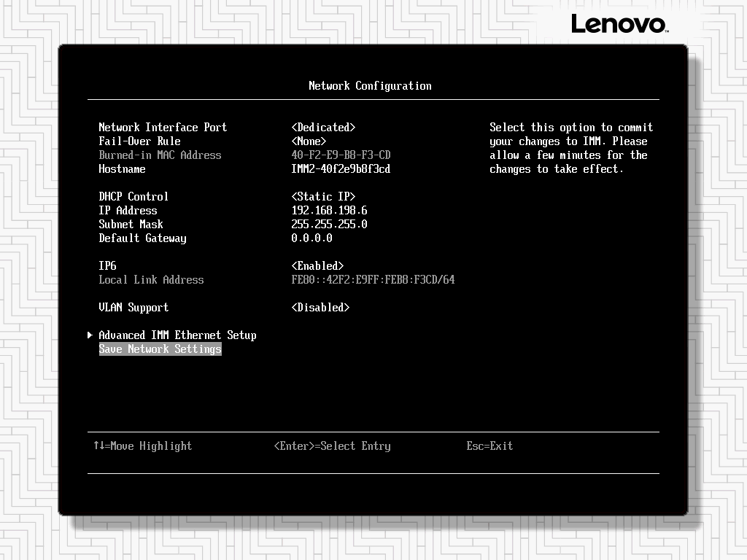This screenshot has height=560, width=747.
Task: Toggle the VLAN Support Disabled setting
Action: pos(320,308)
